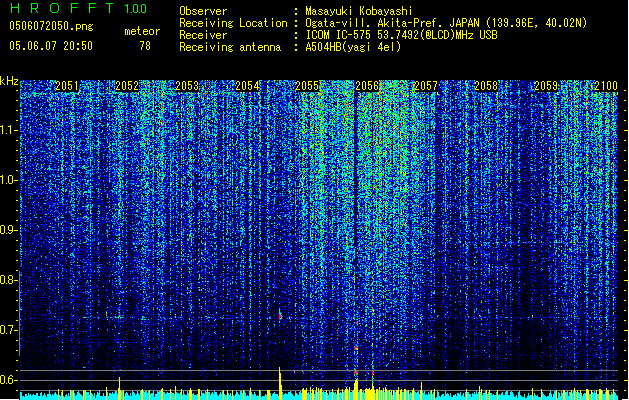Viewport: 629px width, 400px height.
Task: Click the time marker 2058
Action: tap(486, 86)
